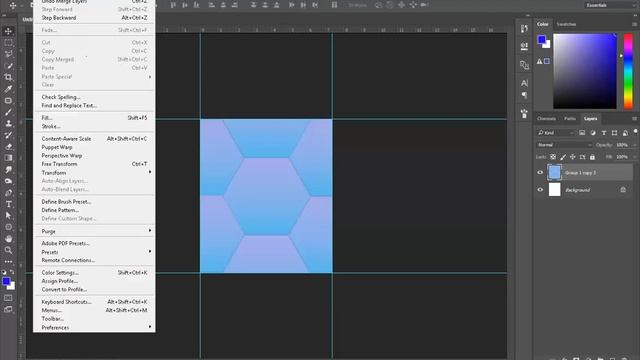
Task: Select the Rectangular Marquee tool
Action: (8, 42)
